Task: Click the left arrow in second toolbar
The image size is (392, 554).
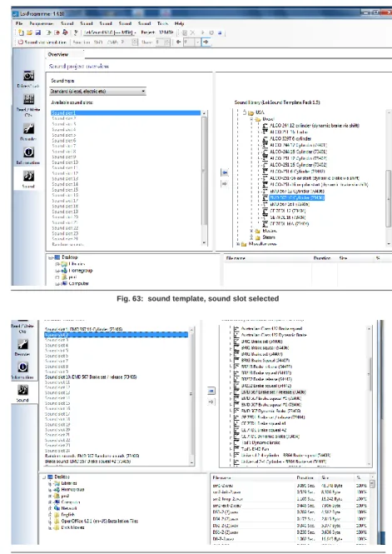Action: 178,42
